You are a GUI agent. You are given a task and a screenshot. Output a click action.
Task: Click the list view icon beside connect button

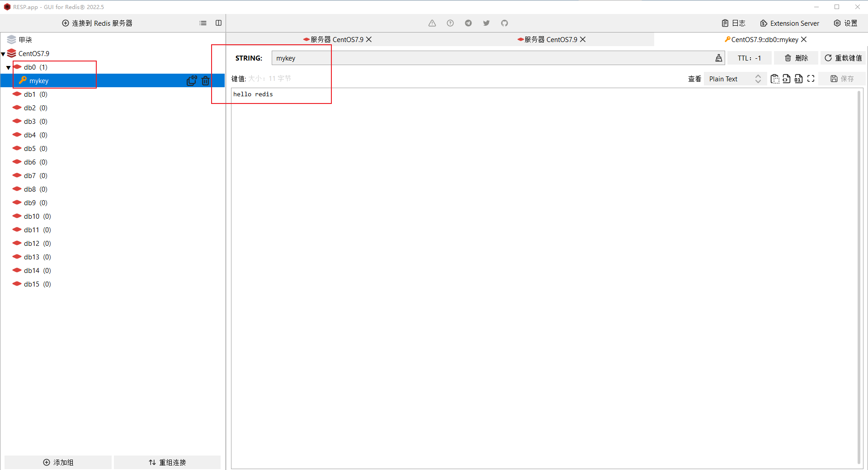tap(203, 23)
